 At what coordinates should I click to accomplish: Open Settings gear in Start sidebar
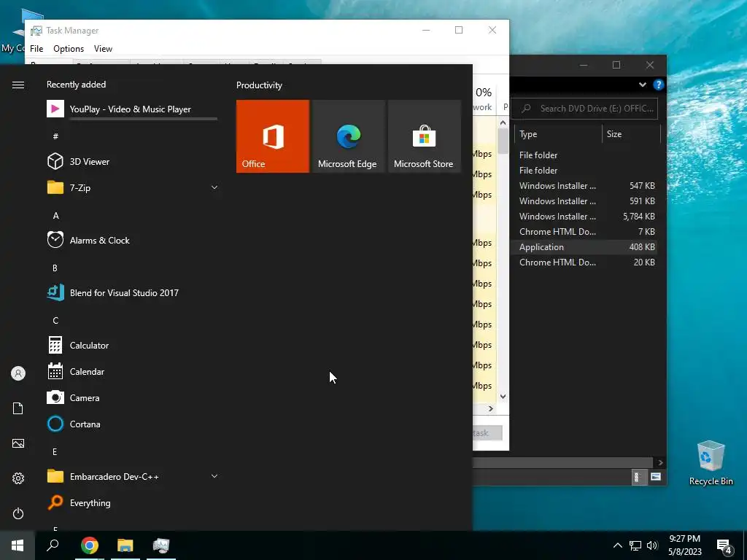(18, 478)
